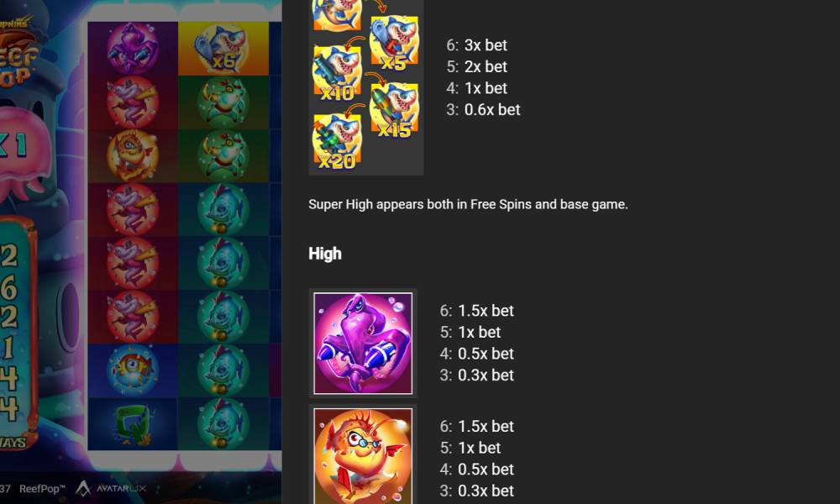Image resolution: width=840 pixels, height=504 pixels.
Task: Select the teal piranha beside the green Q
Action: [x=223, y=423]
